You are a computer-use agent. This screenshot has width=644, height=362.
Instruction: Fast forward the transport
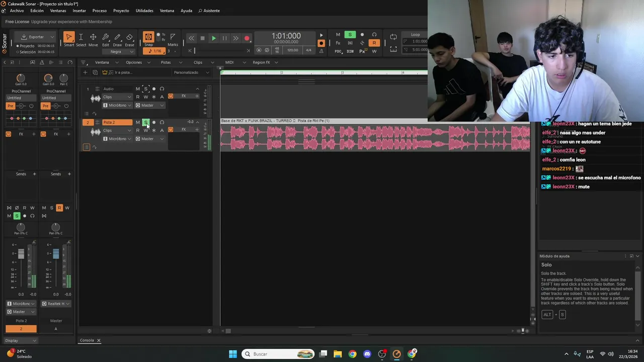pos(235,38)
